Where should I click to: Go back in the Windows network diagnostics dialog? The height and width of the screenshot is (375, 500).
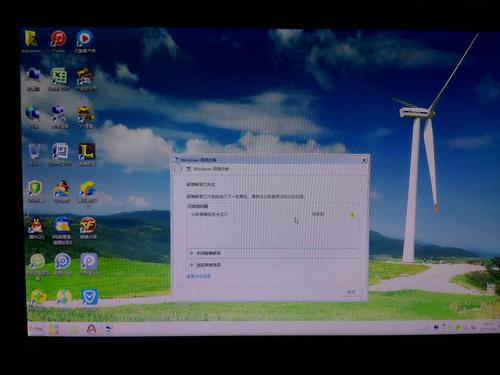[178, 169]
